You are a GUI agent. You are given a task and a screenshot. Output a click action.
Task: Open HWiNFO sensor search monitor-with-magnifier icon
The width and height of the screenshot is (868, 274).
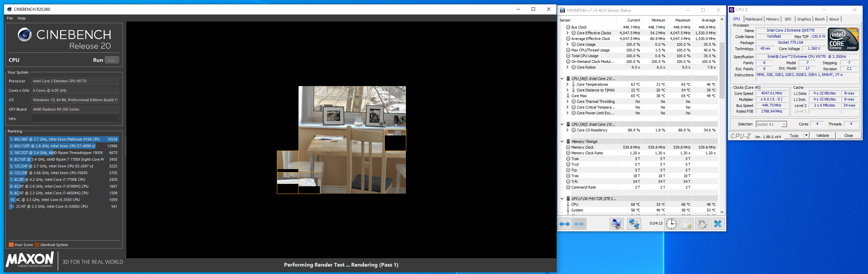click(616, 224)
